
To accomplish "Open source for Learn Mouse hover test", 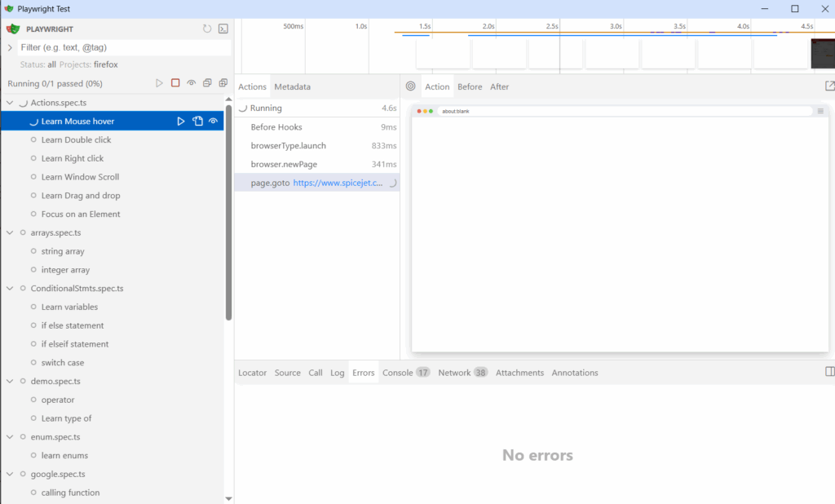I will click(x=197, y=121).
